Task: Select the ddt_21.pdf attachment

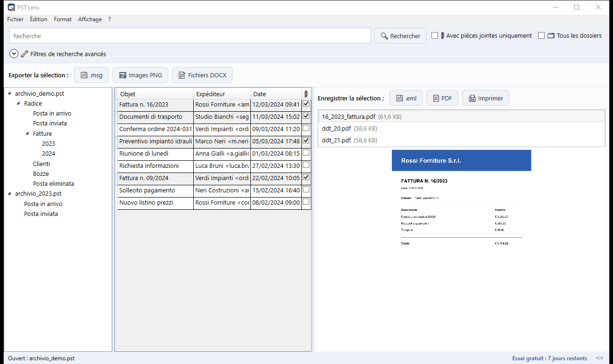Action: pyautogui.click(x=462, y=140)
